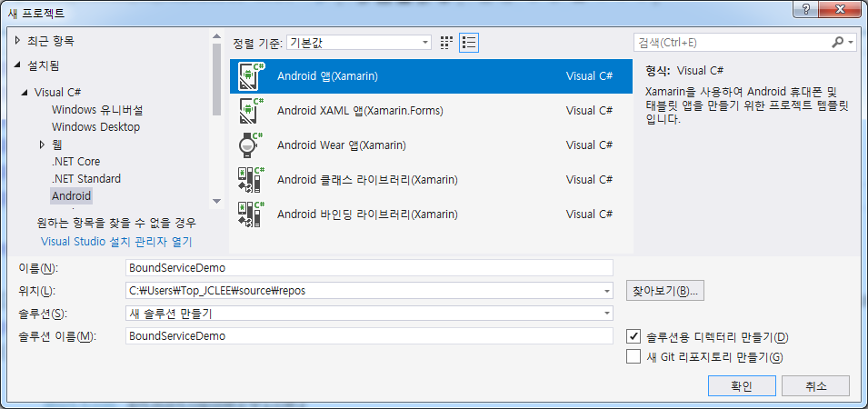Click the 확인 button

point(742,385)
